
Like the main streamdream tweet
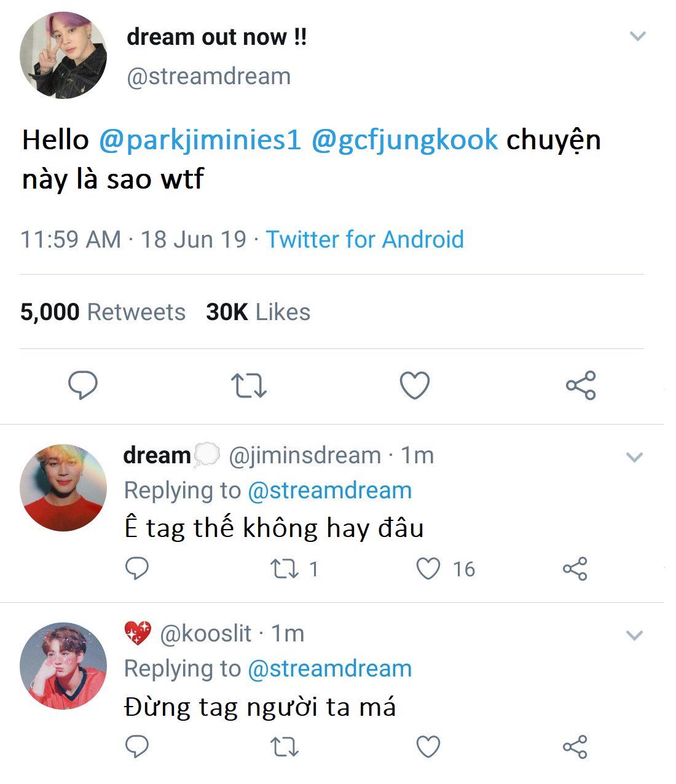point(415,385)
